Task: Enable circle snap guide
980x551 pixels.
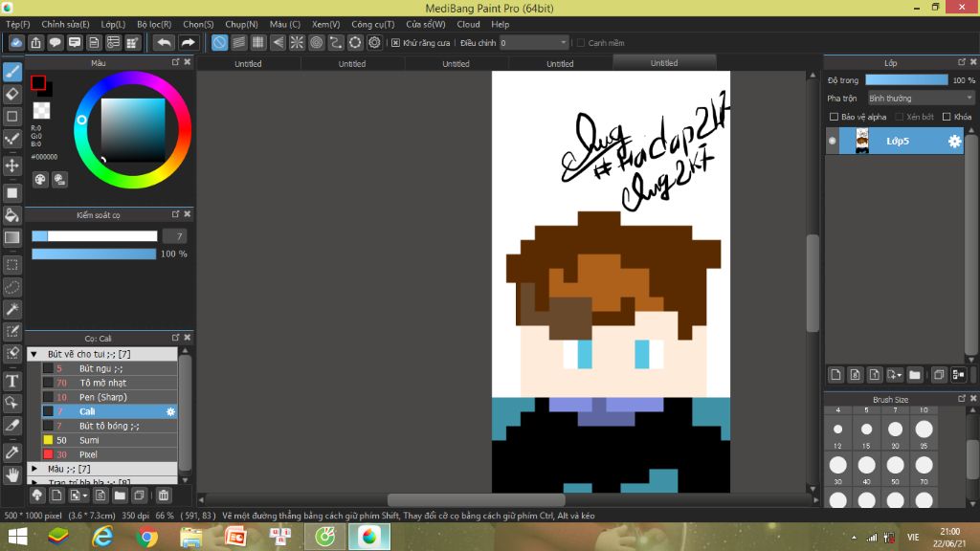Action: [316, 42]
